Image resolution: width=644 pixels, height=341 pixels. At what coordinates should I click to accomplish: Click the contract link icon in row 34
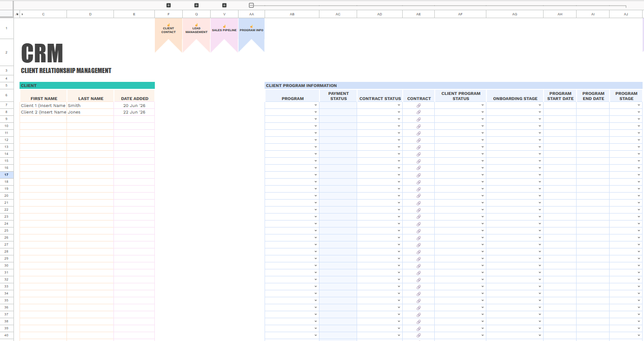coord(418,294)
